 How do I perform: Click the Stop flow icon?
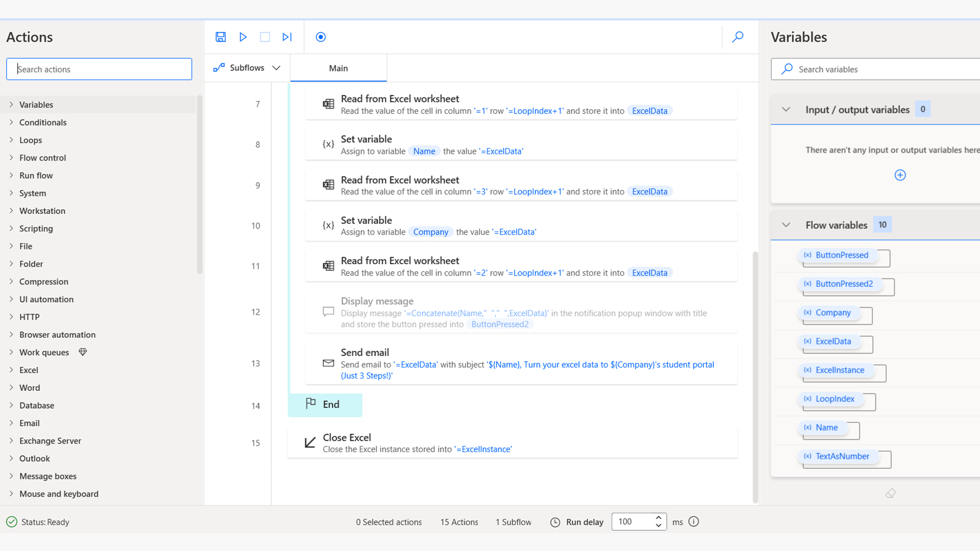click(265, 37)
